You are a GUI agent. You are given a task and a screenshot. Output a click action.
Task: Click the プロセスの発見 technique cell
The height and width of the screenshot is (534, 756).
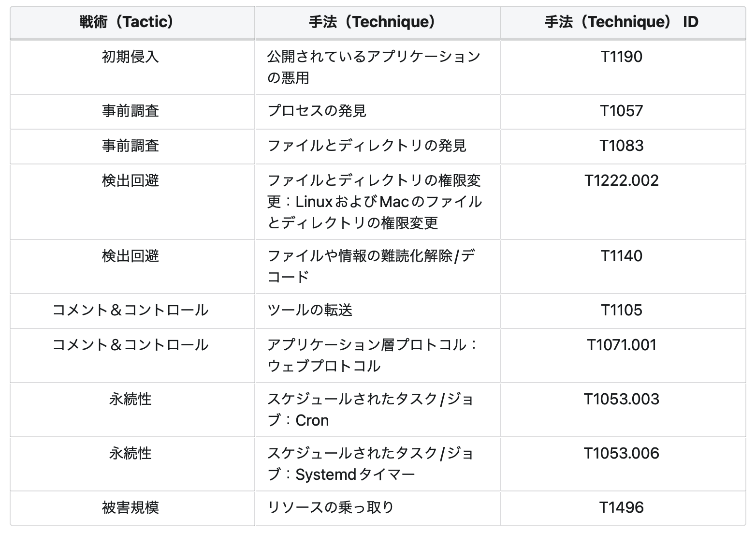tap(317, 111)
